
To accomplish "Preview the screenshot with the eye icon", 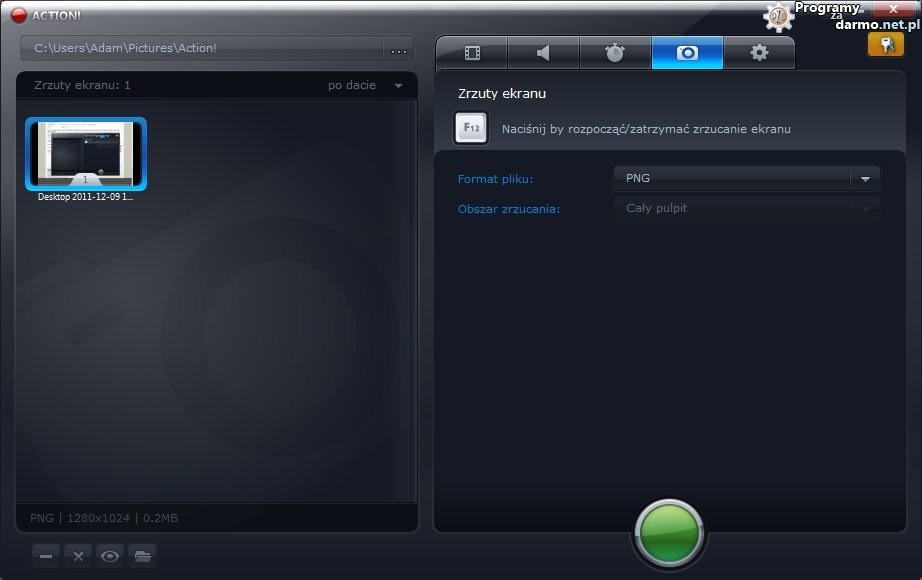I will pyautogui.click(x=110, y=556).
